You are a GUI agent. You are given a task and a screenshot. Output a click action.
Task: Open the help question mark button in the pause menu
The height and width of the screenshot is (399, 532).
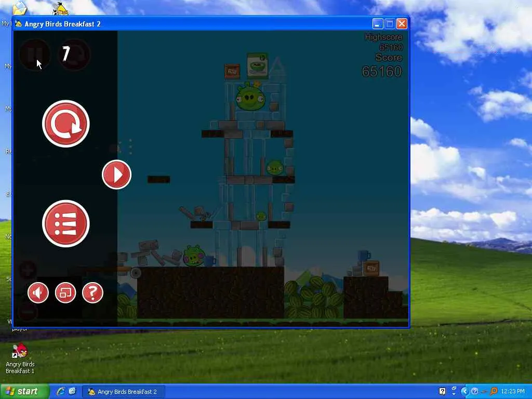[92, 292]
